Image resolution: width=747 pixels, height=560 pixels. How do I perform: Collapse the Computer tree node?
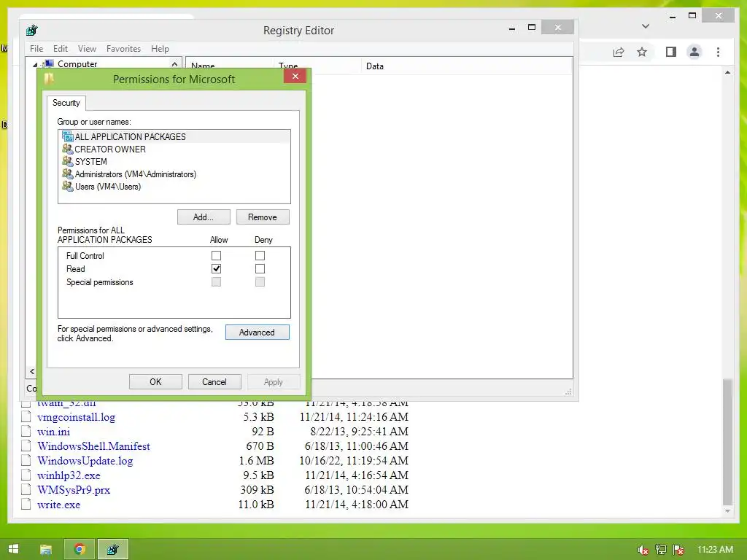pos(35,64)
